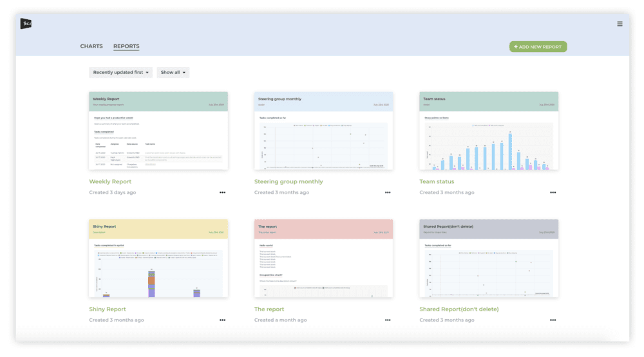Open the Steering group monthly title link

click(289, 181)
